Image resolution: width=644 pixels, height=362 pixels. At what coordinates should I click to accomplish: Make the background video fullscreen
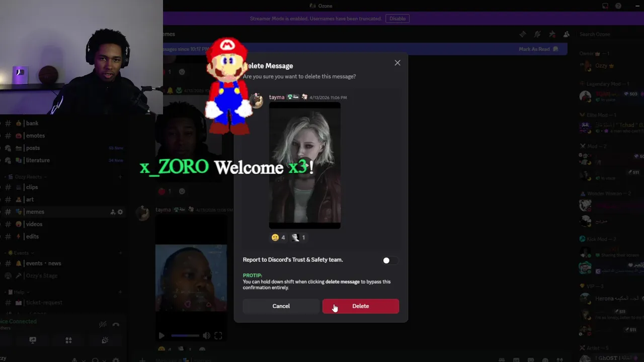(218, 335)
